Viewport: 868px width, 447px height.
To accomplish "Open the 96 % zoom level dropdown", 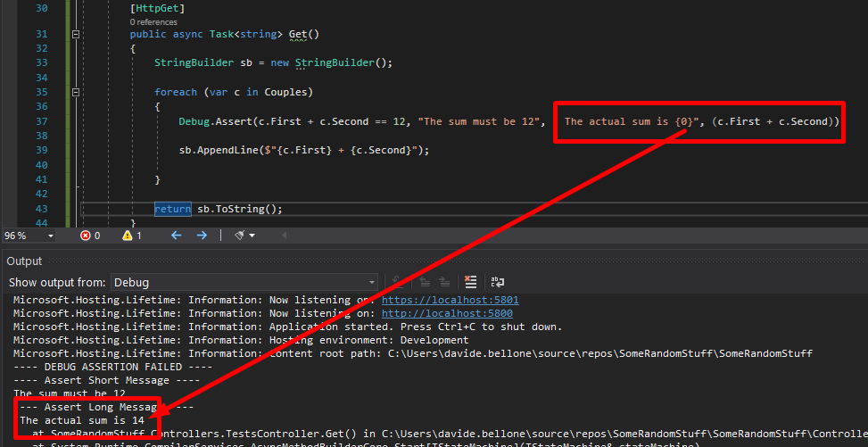I will click(x=50, y=236).
